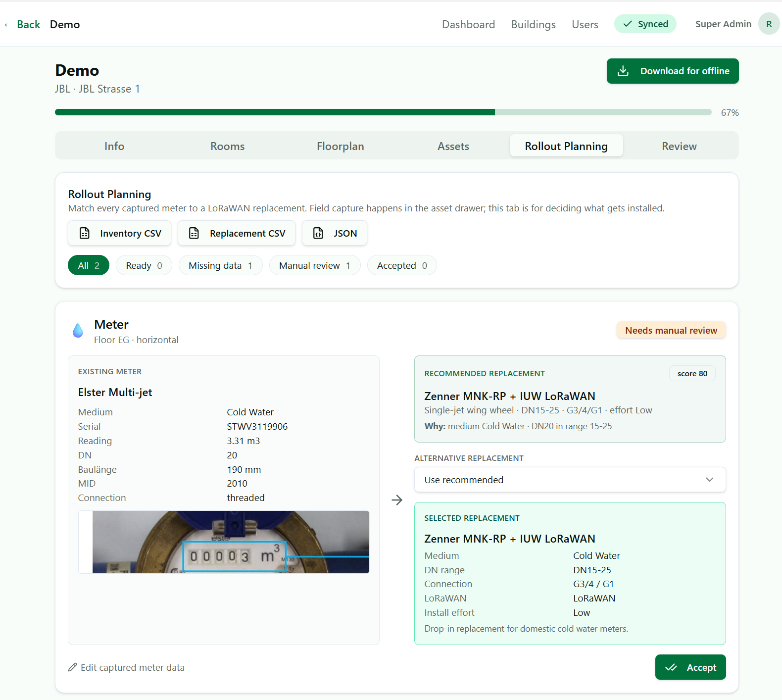This screenshot has width=782, height=700.
Task: Open Dashboard in top navigation
Action: pos(468,24)
